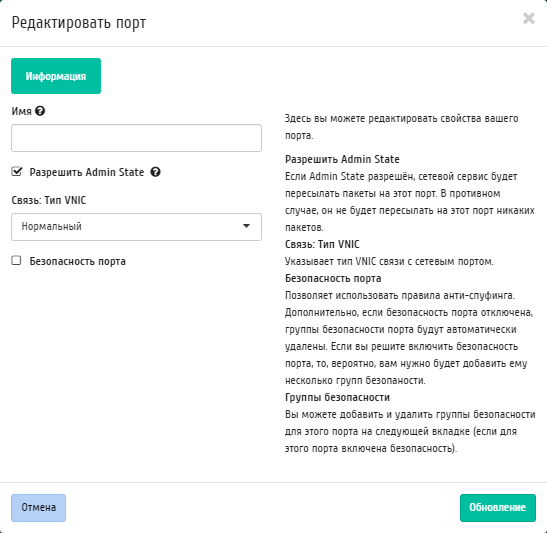The height and width of the screenshot is (533, 547).
Task: Click the Безопасность порта label beside its checkbox
Action: click(x=77, y=261)
